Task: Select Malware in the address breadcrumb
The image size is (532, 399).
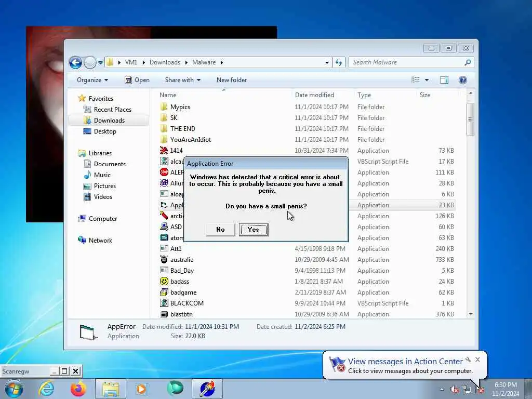Action: click(x=204, y=62)
